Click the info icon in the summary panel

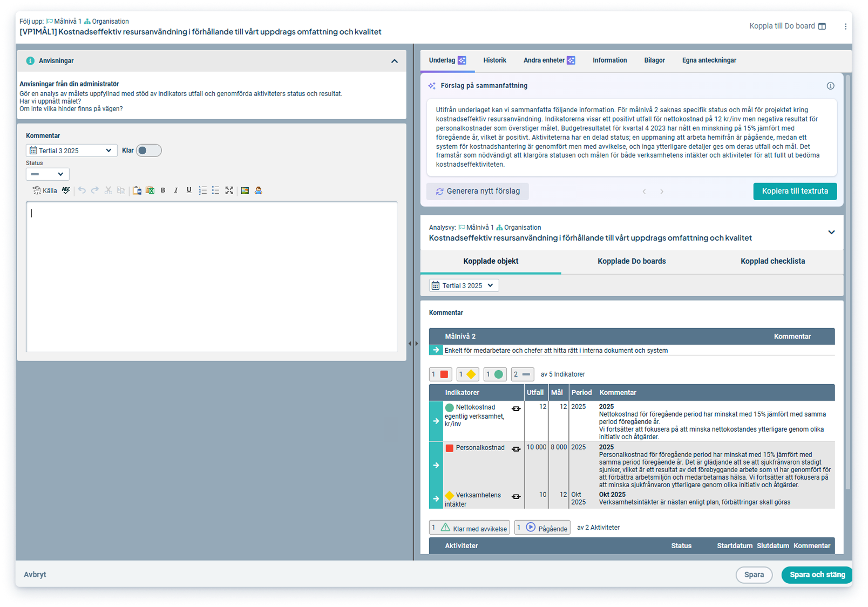(830, 86)
